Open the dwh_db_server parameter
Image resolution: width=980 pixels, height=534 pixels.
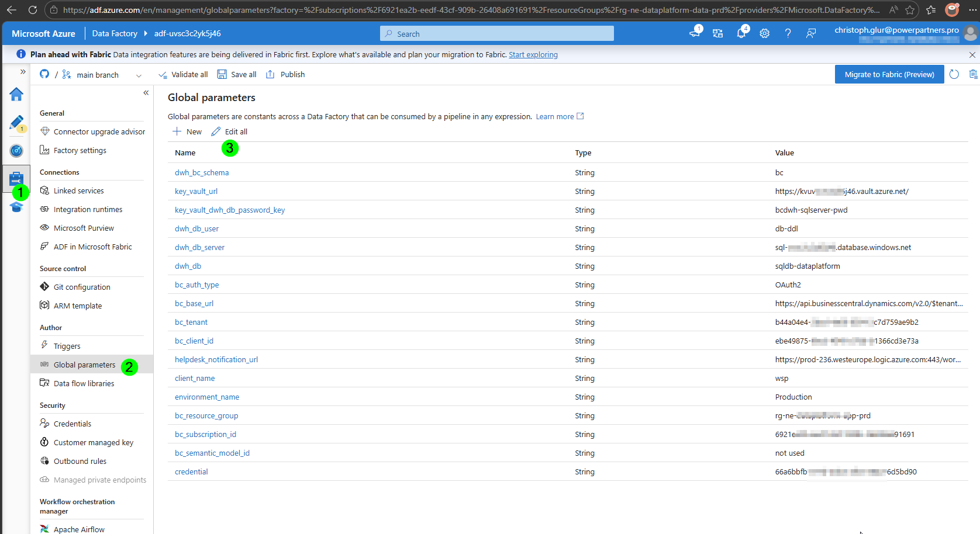click(199, 248)
